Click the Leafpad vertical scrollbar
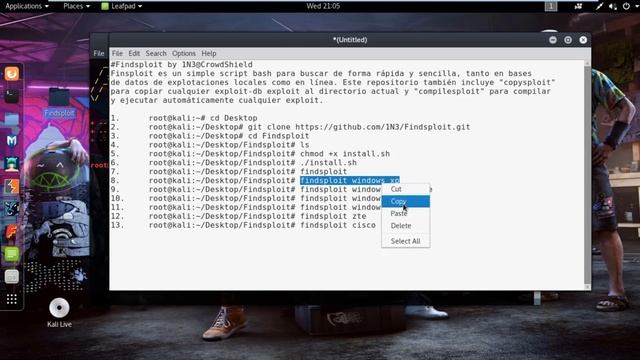 click(587, 176)
